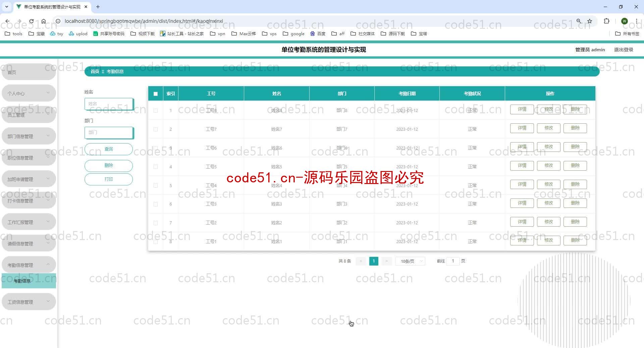
Task: Click 删除 for the 工号5 row
Action: (x=575, y=166)
